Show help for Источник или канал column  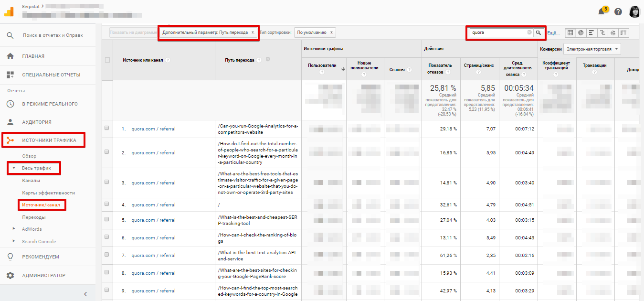point(168,60)
